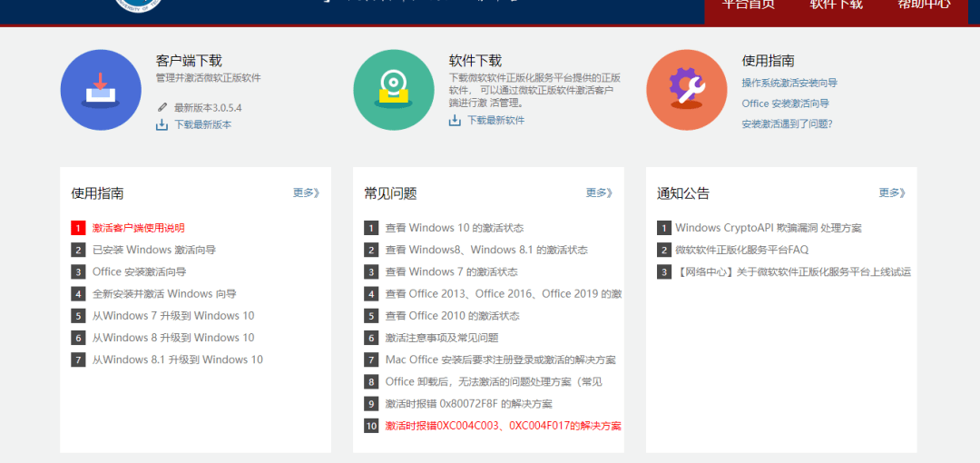This screenshot has width=980, height=463.
Task: Expand 更多 in the 通知公告 panel
Action: [892, 192]
